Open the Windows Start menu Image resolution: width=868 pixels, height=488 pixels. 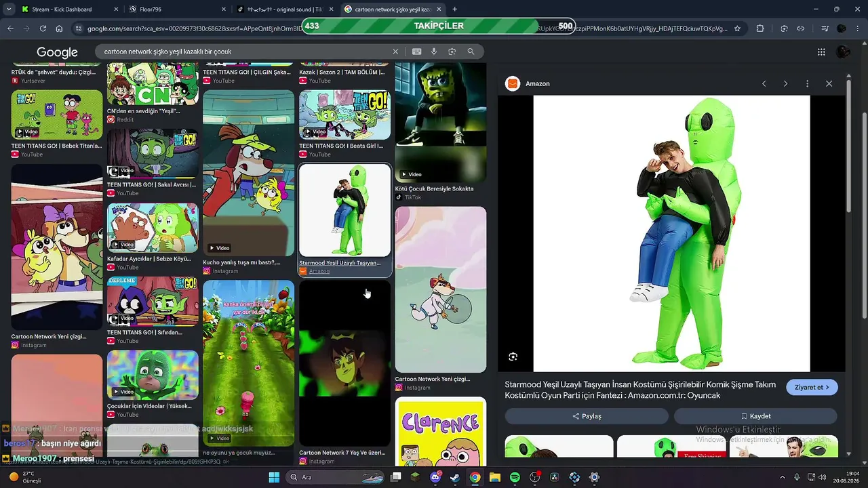click(274, 477)
